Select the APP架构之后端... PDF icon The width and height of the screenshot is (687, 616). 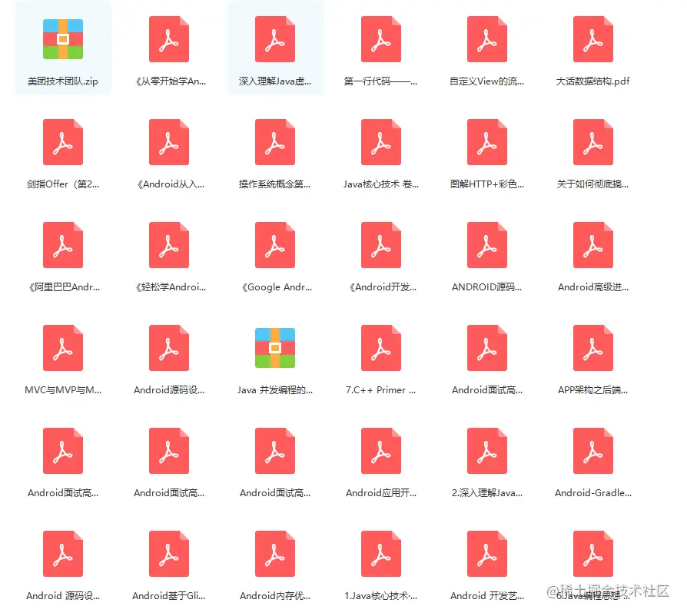tap(592, 348)
